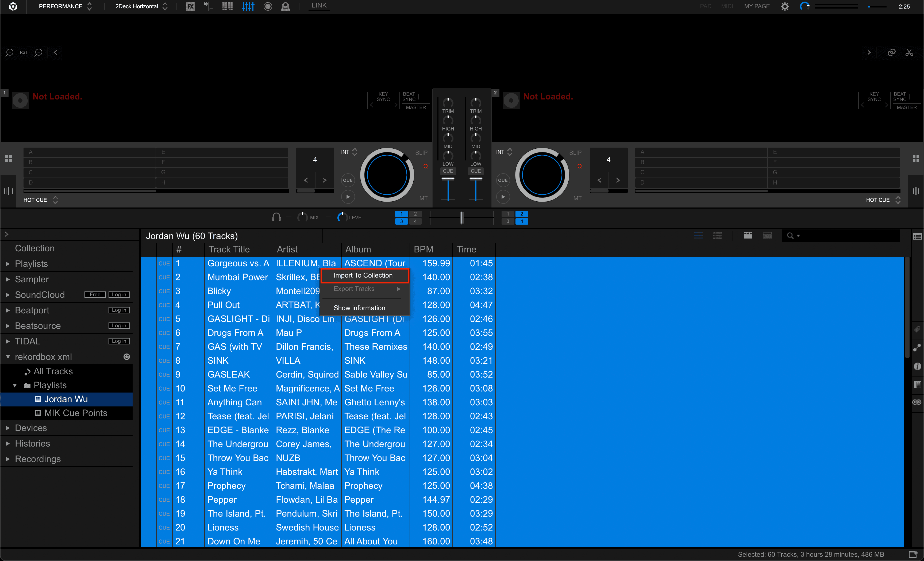Toggle LINK mode
The width and height of the screenshot is (924, 561).
pyautogui.click(x=319, y=5)
